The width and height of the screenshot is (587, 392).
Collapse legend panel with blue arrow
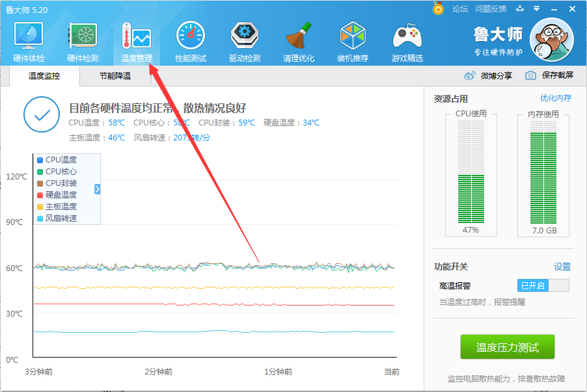point(98,189)
